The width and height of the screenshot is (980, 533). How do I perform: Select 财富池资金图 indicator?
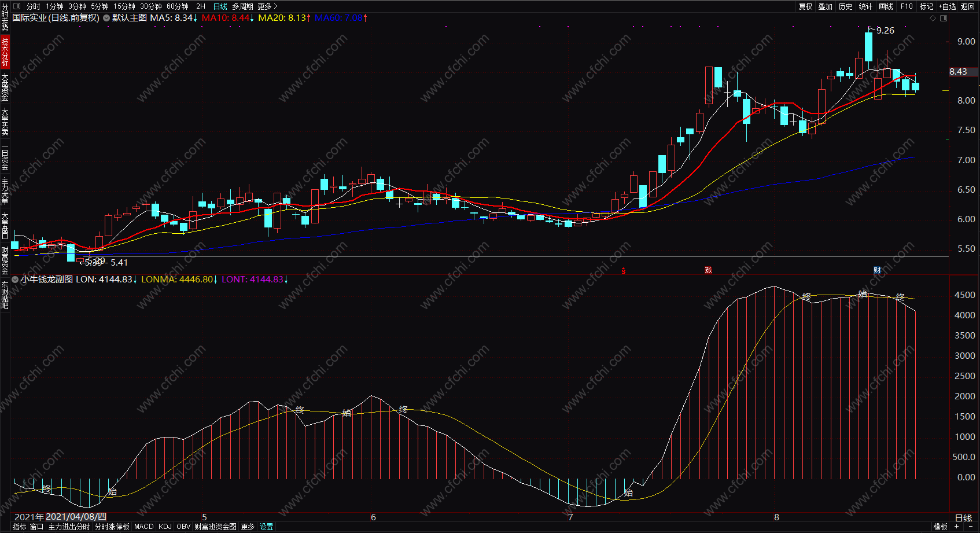(215, 527)
